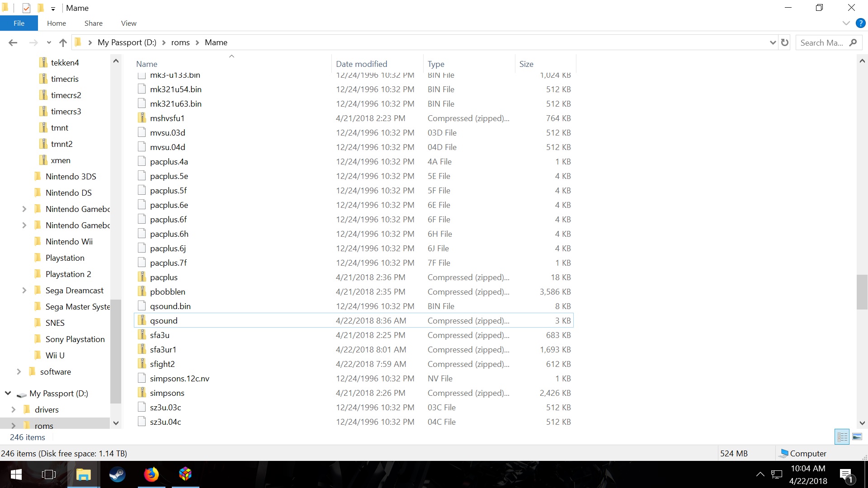Select the simpsons.12c.nv file

(x=354, y=379)
